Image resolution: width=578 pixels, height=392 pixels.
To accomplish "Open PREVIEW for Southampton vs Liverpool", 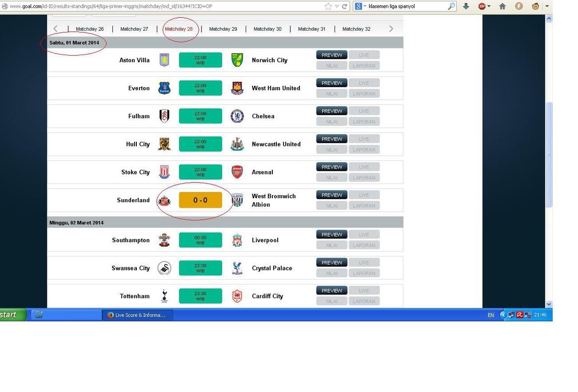I will tap(332, 235).
